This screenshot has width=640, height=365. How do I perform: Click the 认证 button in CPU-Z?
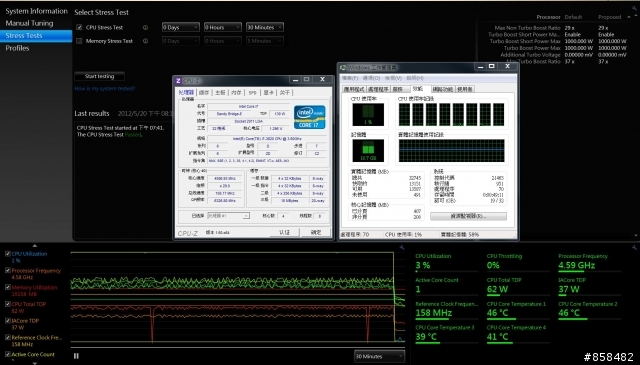pyautogui.click(x=284, y=232)
